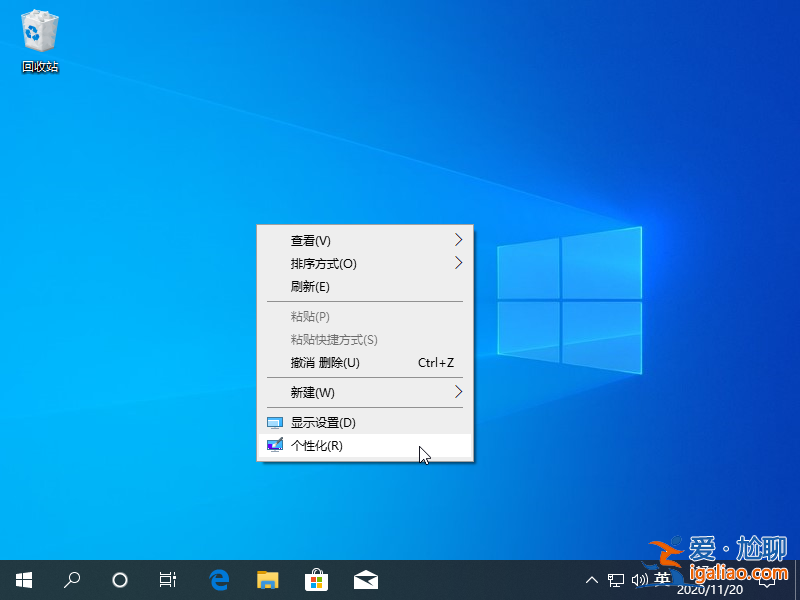Image resolution: width=800 pixels, height=600 pixels.
Task: Show hidden icons with the tray chevron
Action: coord(592,579)
